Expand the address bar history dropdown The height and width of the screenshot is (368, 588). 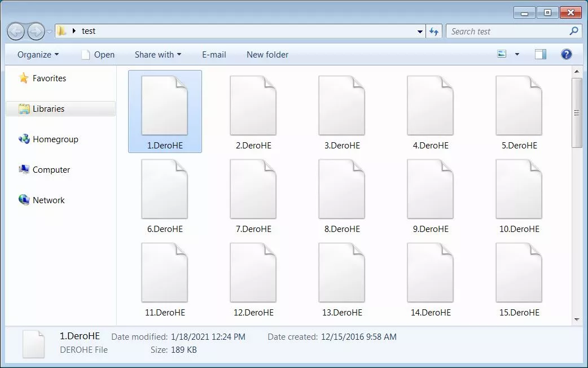[420, 32]
